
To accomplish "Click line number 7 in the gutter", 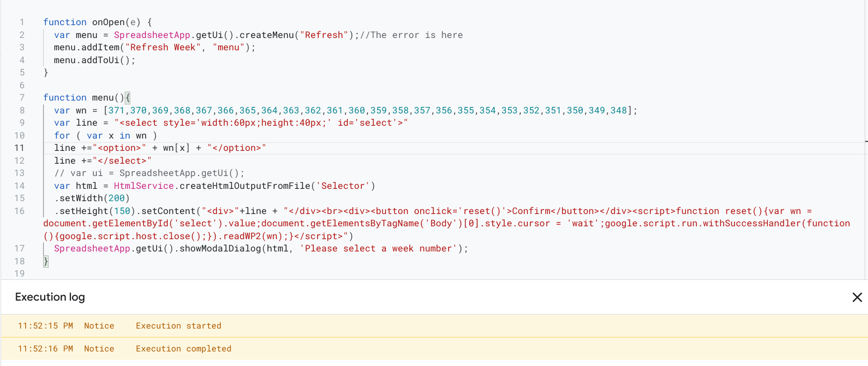I will (22, 97).
